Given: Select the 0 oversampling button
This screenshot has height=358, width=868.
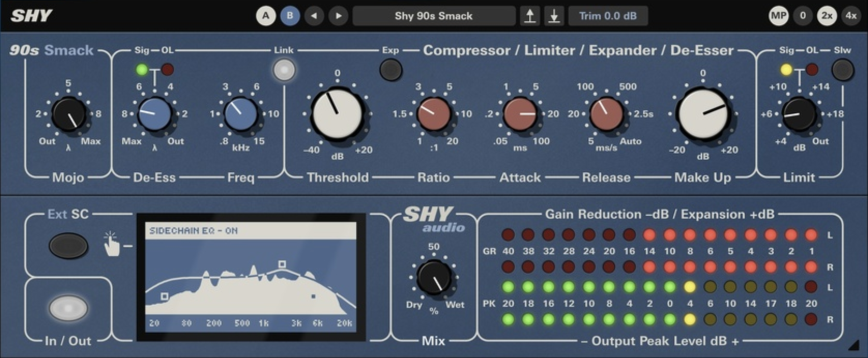Looking at the screenshot, I should coord(803,16).
